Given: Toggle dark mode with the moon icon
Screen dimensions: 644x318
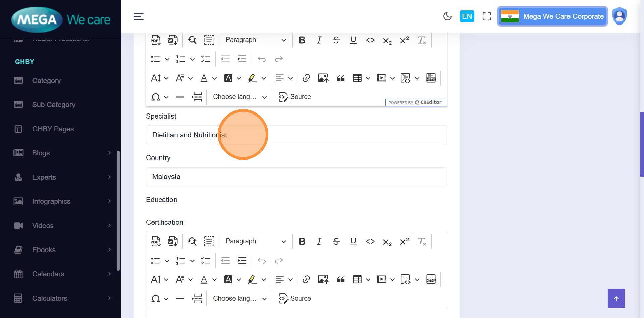Looking at the screenshot, I should (447, 16).
